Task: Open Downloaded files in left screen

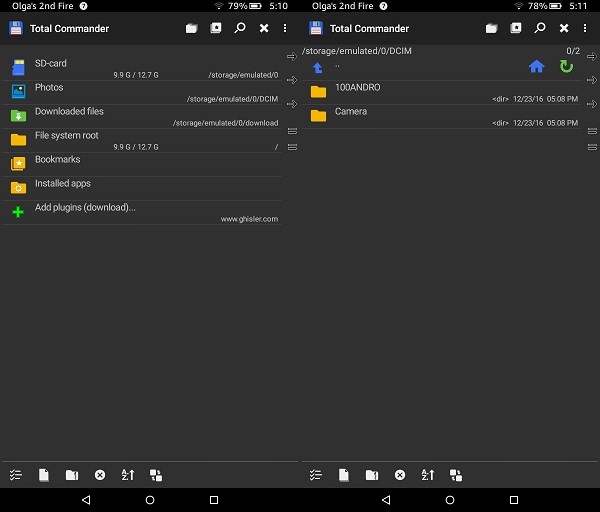Action: point(142,116)
